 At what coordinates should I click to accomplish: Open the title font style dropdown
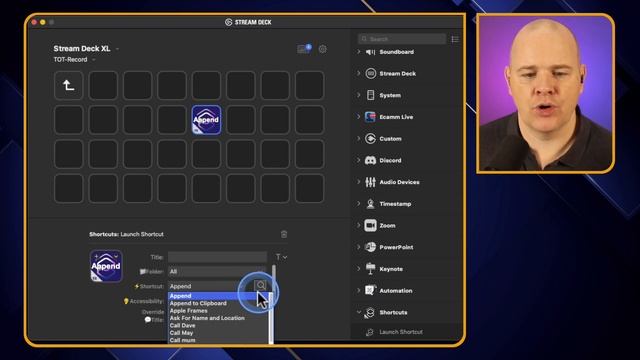[x=281, y=257]
